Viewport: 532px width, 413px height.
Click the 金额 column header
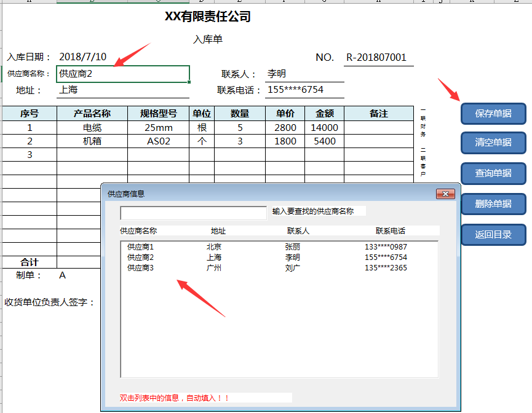coord(325,114)
